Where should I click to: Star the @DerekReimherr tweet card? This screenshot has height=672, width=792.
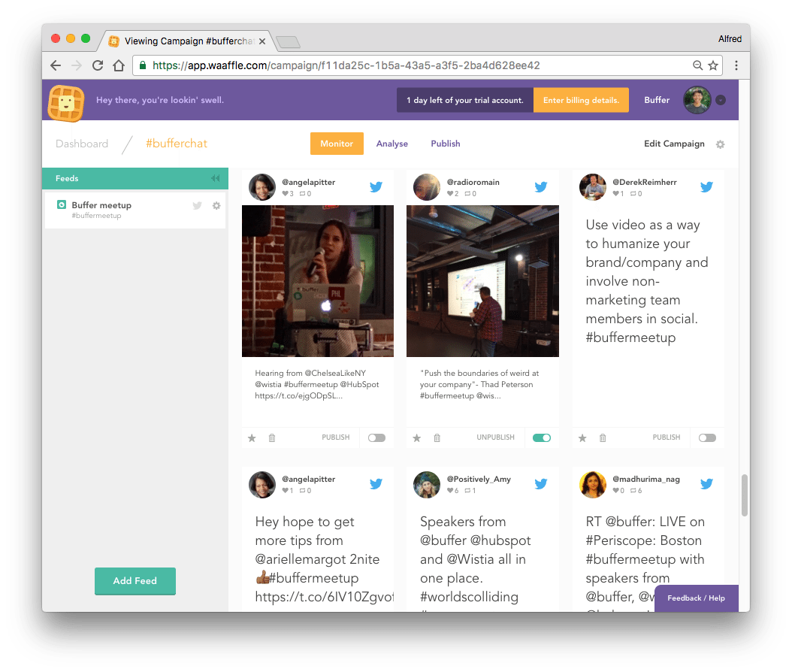[582, 438]
